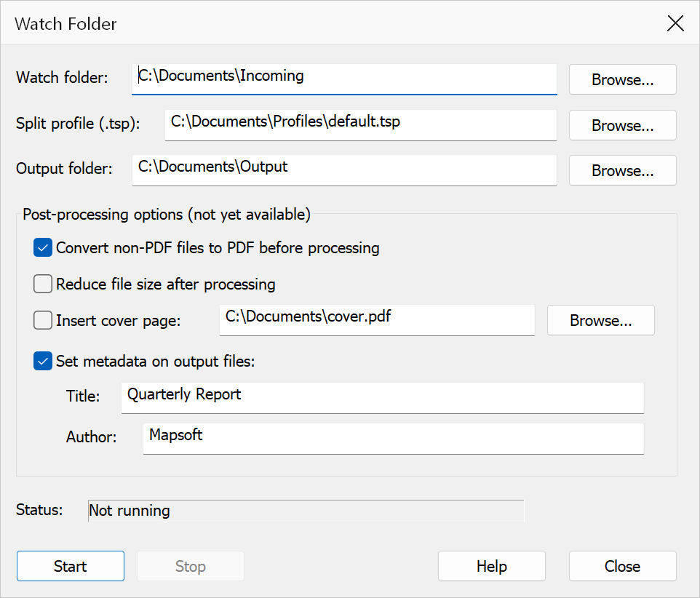The height and width of the screenshot is (598, 700).
Task: Click the Output folder path field
Action: [344, 170]
